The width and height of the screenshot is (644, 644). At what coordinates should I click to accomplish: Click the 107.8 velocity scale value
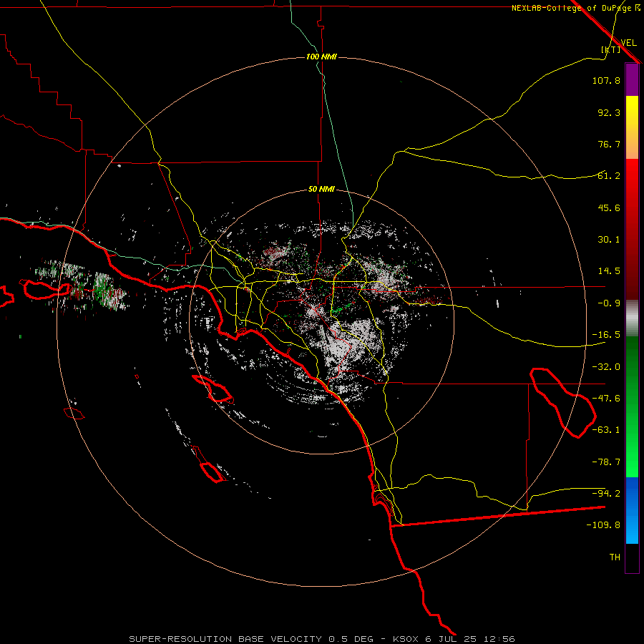pyautogui.click(x=606, y=80)
